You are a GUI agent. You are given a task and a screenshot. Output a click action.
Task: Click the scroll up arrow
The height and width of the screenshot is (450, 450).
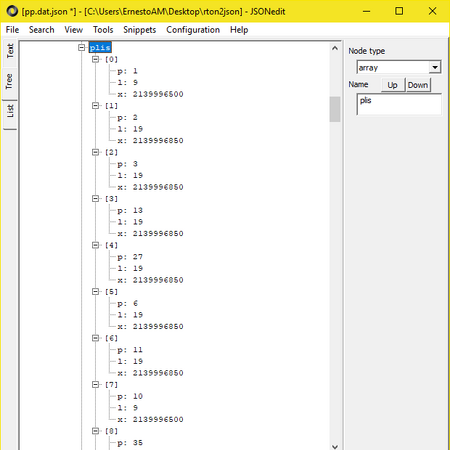click(335, 49)
